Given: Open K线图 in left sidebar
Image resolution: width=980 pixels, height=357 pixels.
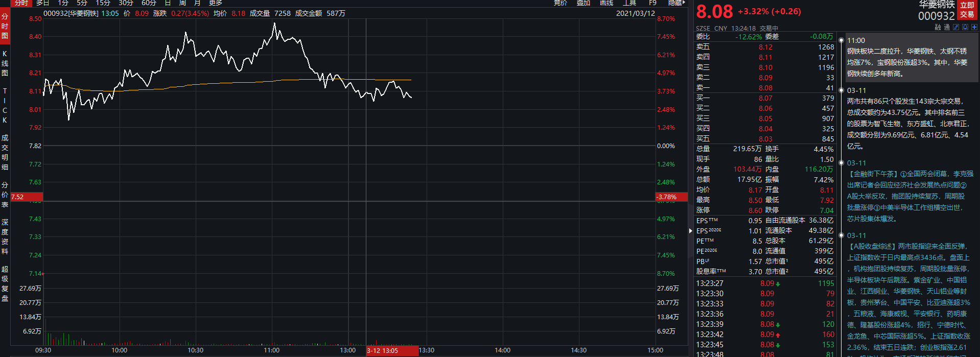Looking at the screenshot, I should [x=5, y=63].
